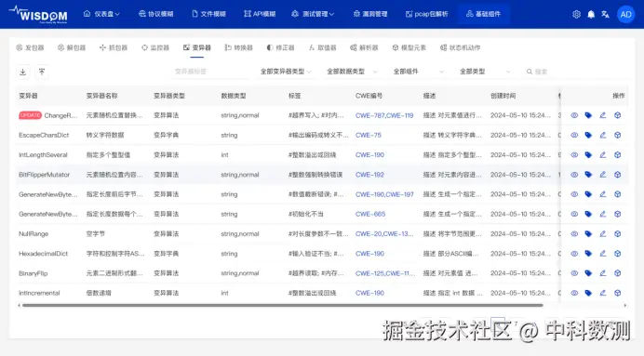The width and height of the screenshot is (644, 356).
Task: Click the cube icon for HexadecimalDict
Action: click(617, 254)
